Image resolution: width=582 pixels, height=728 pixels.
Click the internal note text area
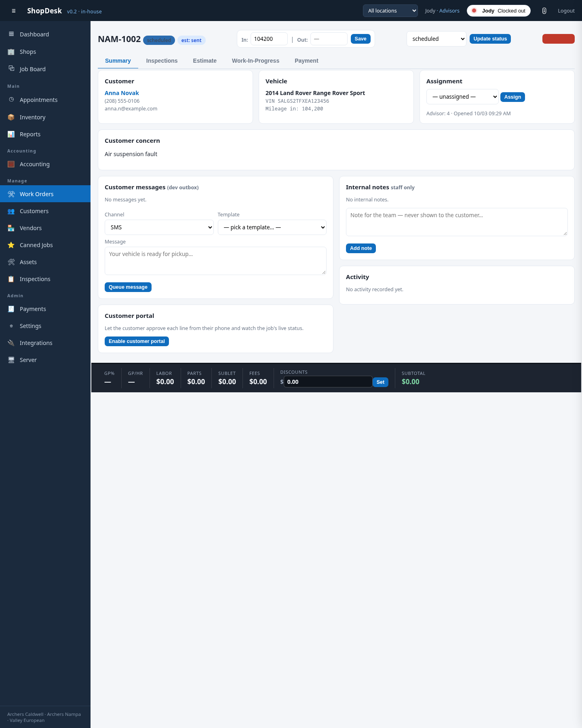pos(457,222)
